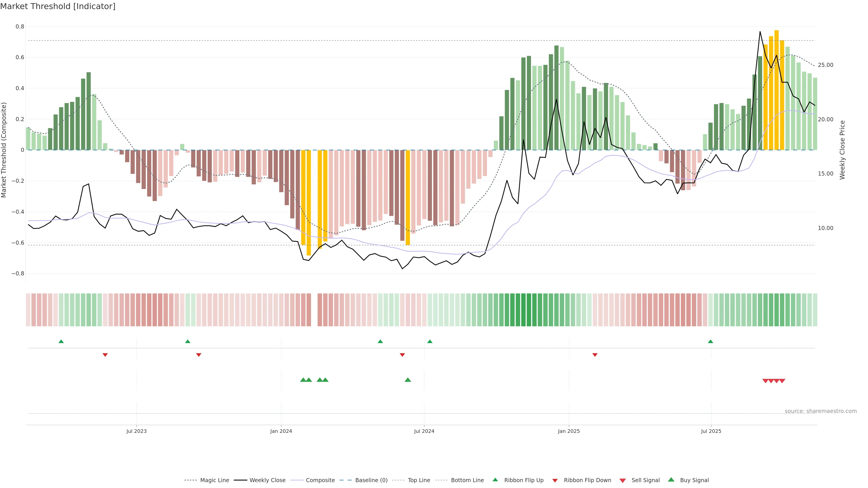
Task: Click the Buy Signal legend triangle icon
Action: tap(671, 480)
